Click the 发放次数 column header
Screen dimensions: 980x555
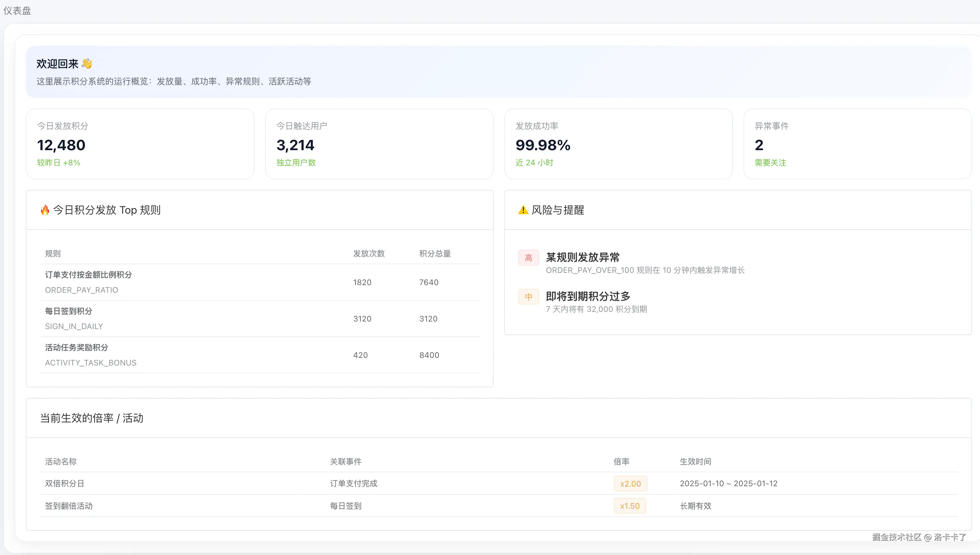pos(368,253)
